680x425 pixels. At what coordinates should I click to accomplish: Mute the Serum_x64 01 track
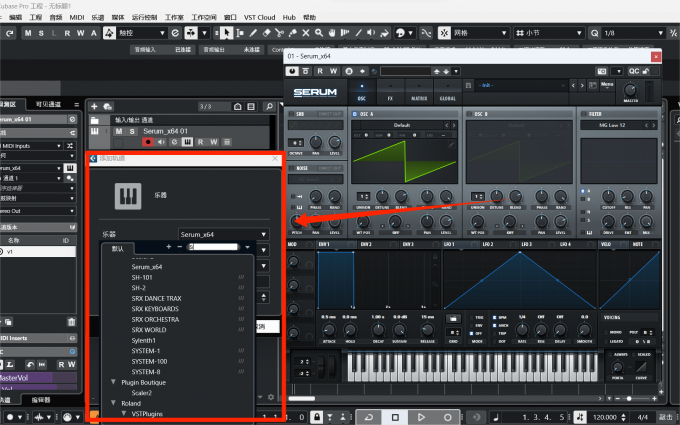119,131
